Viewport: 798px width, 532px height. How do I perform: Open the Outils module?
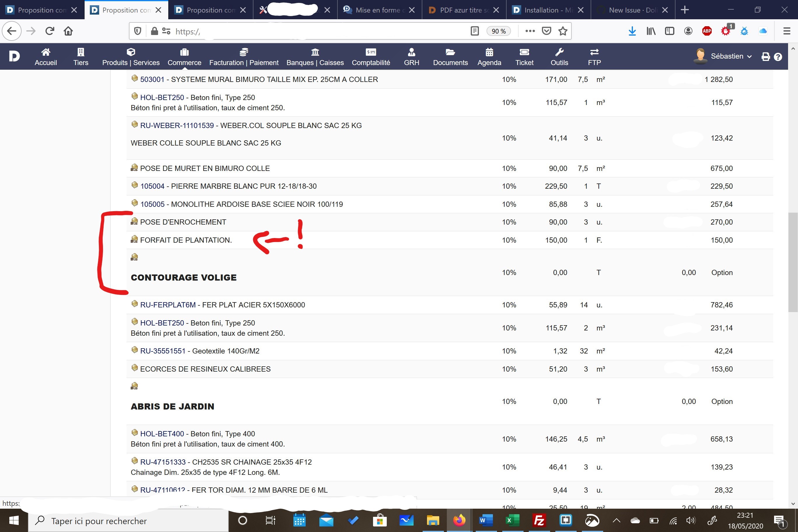point(559,57)
